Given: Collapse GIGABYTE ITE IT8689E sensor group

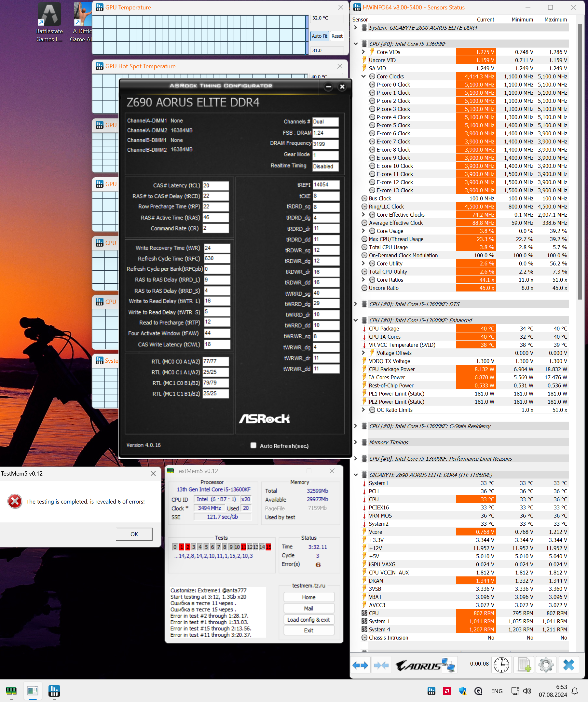Looking at the screenshot, I should tap(356, 475).
